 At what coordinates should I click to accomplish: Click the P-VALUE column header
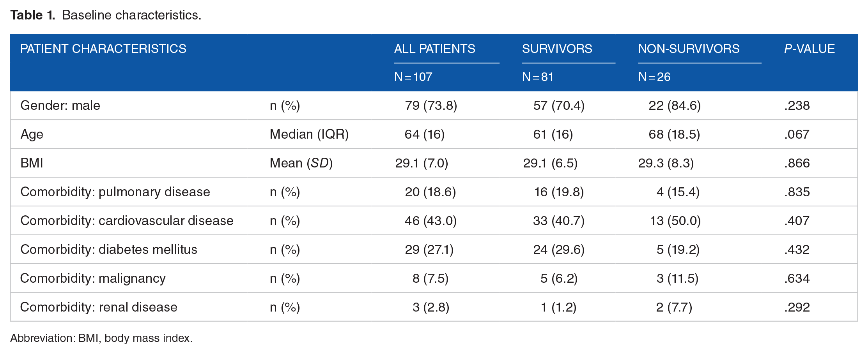pyautogui.click(x=810, y=49)
